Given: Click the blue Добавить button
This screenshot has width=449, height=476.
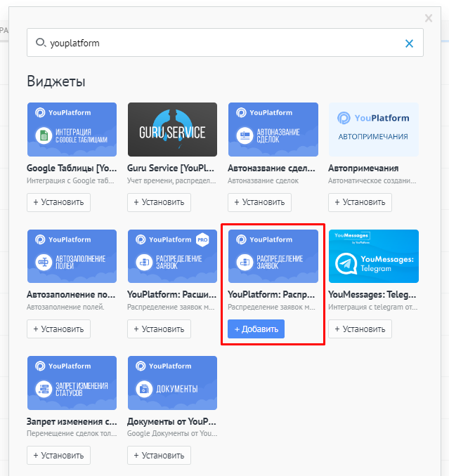Looking at the screenshot, I should click(x=256, y=329).
